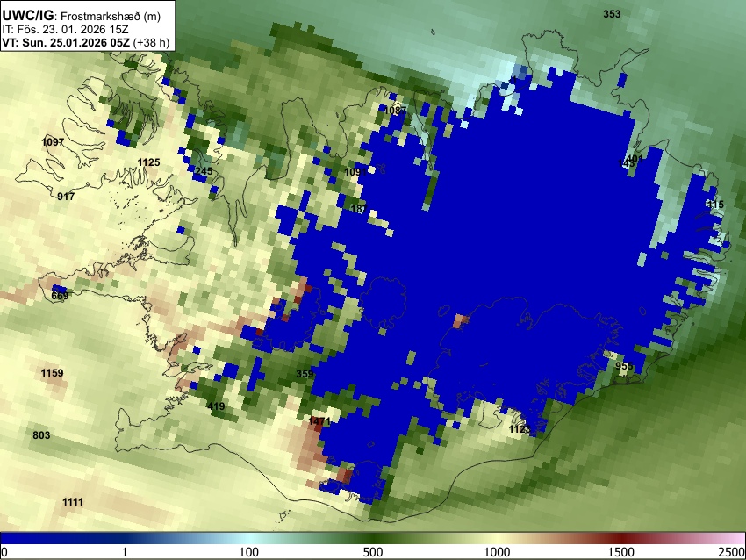Click the initial time 'Fös. 23. 01. 2026 15Z'
The image size is (746, 560).
(x=70, y=30)
